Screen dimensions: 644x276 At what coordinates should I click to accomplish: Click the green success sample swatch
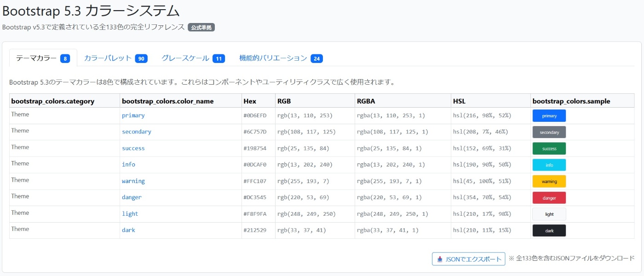point(549,149)
